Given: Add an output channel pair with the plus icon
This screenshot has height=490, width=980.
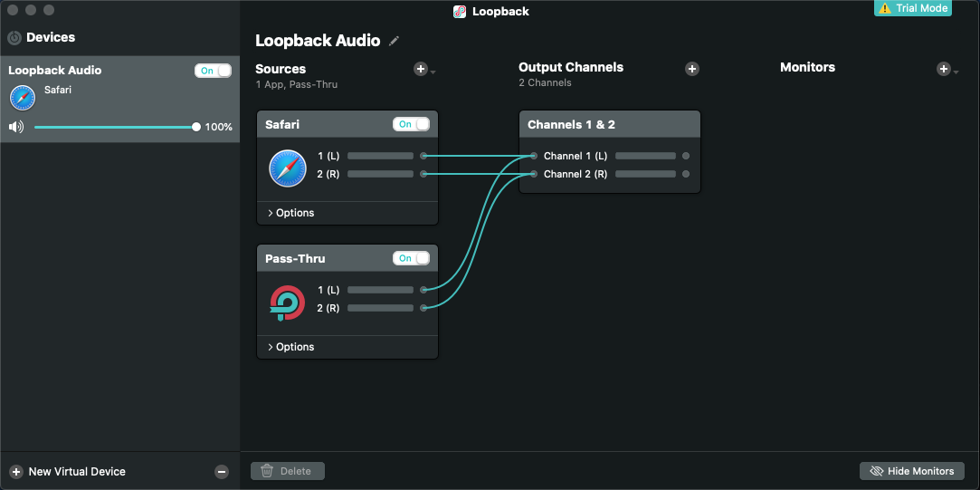Looking at the screenshot, I should 692,69.
